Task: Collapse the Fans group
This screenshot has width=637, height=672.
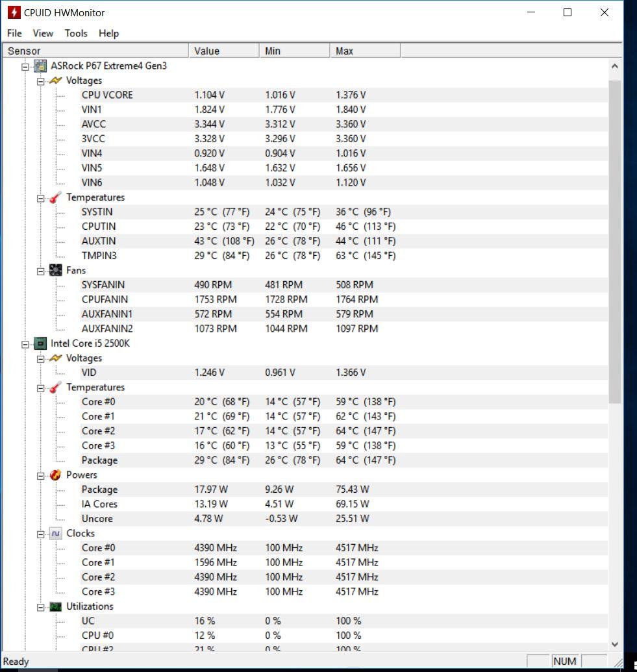Action: pos(41,271)
